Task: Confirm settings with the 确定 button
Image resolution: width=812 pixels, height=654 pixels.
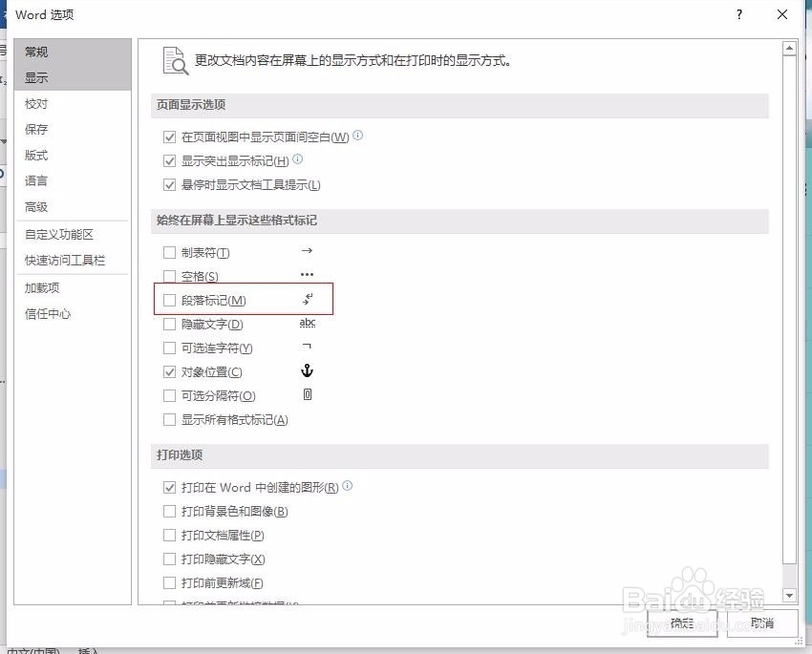Action: (x=681, y=623)
